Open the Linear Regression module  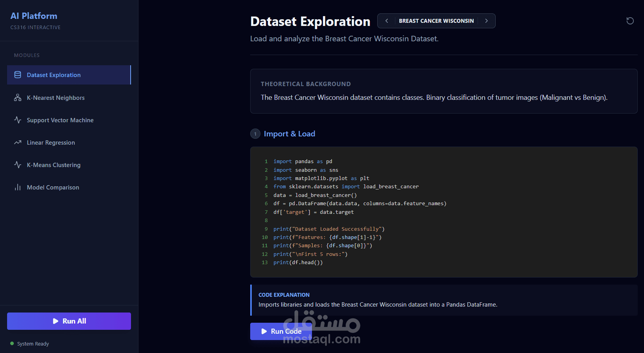pyautogui.click(x=69, y=142)
